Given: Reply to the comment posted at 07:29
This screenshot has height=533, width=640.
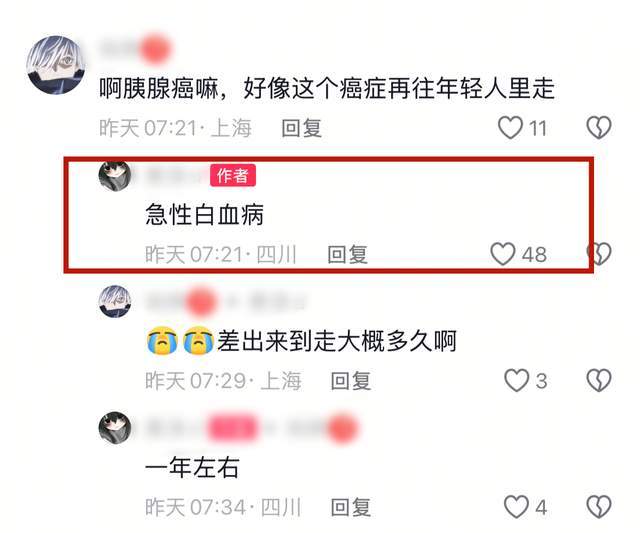Looking at the screenshot, I should click(351, 381).
